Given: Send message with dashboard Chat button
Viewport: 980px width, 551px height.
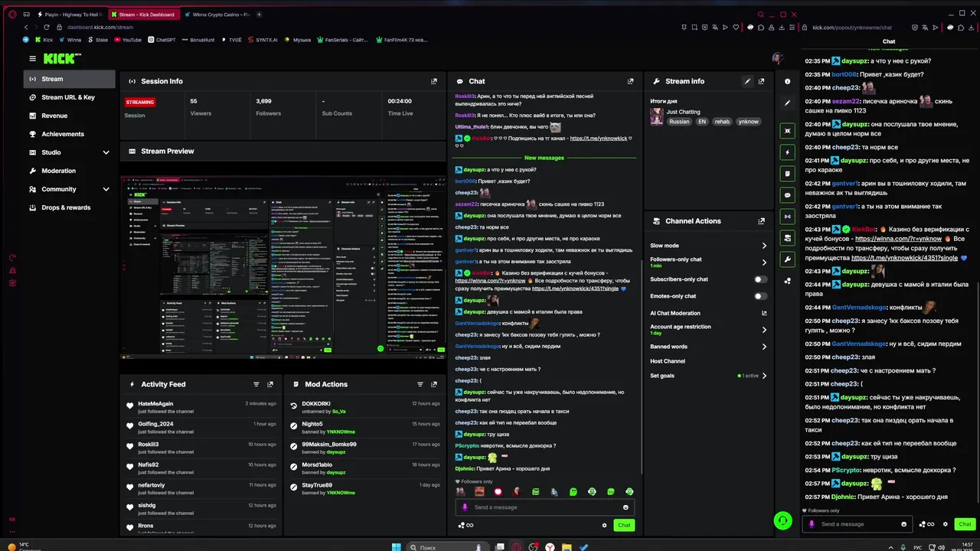Looking at the screenshot, I should (x=624, y=525).
